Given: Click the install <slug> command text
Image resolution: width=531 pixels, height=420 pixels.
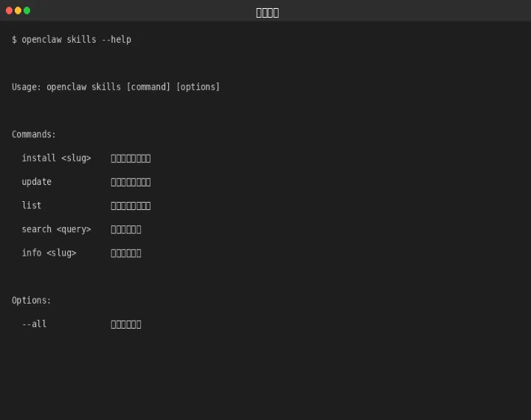Looking at the screenshot, I should (56, 158).
